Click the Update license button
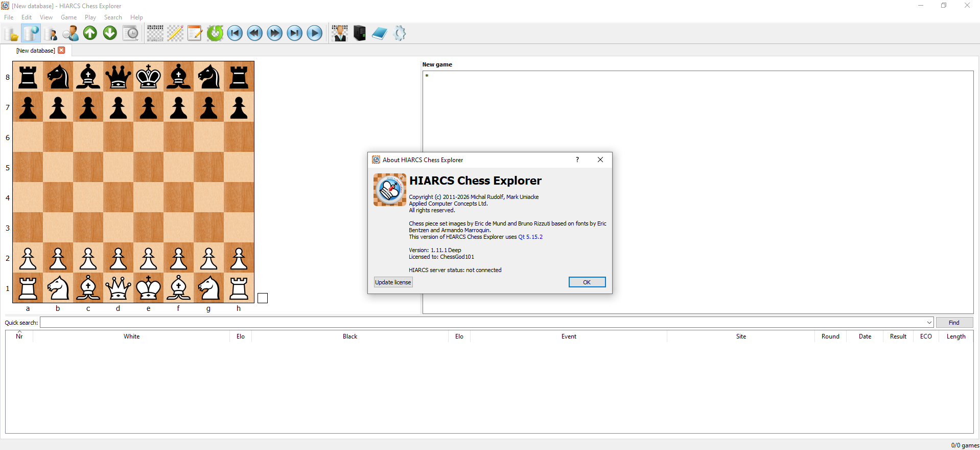This screenshot has width=980, height=450. click(x=393, y=282)
